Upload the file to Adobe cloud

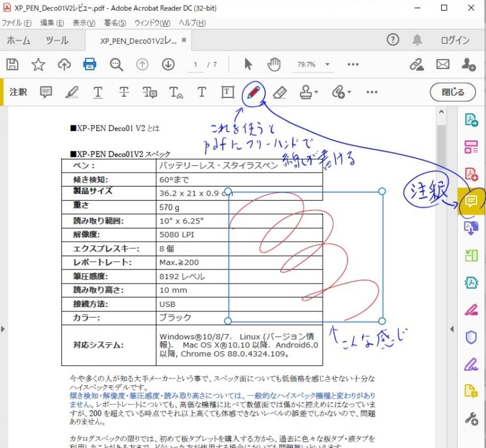click(64, 65)
